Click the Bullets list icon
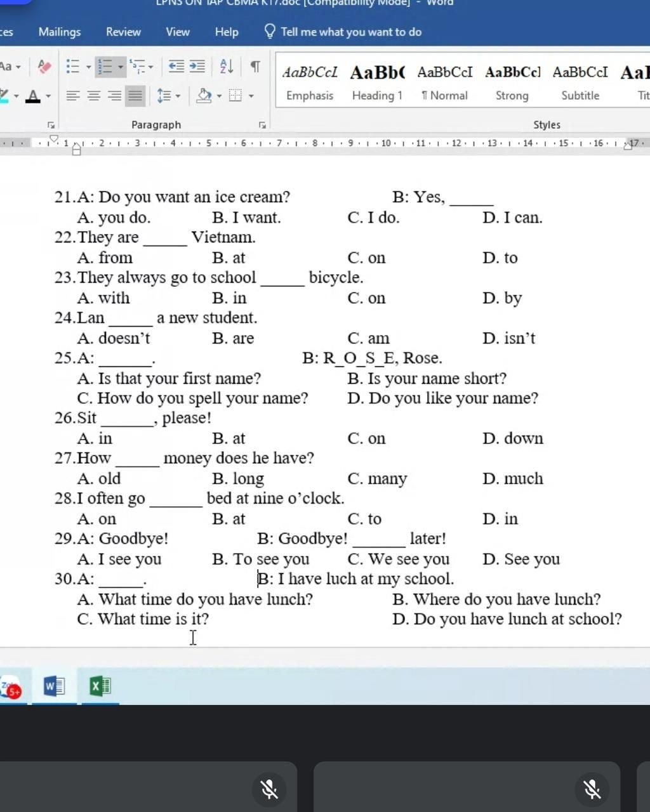This screenshot has width=650, height=812. (73, 66)
